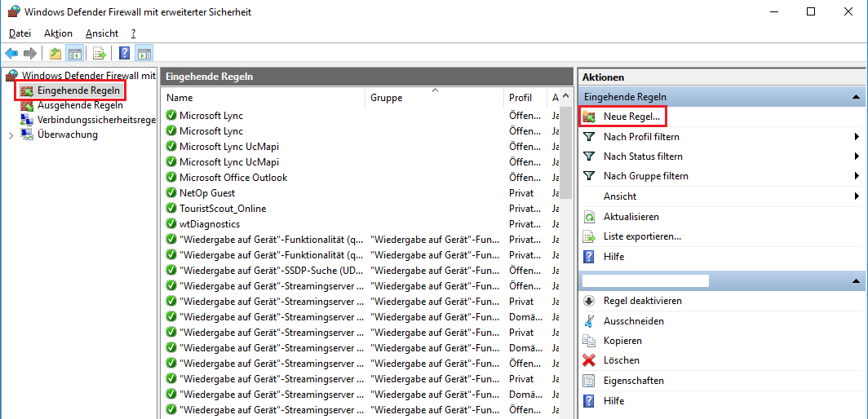
Task: Expand the Überwachung tree node
Action: [11, 135]
